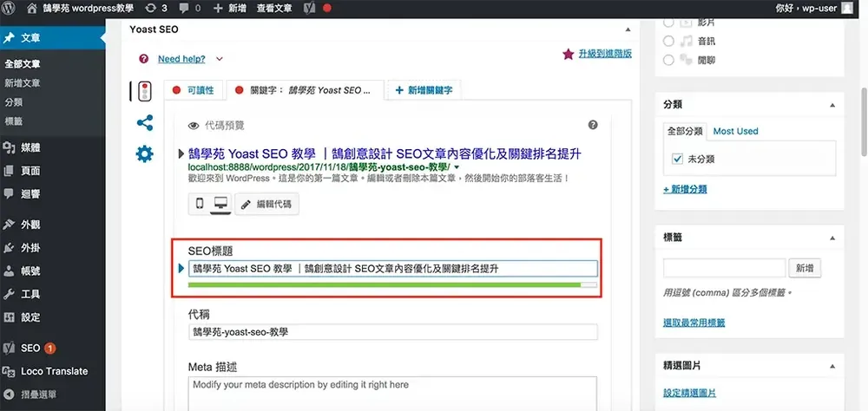Switch to mobile snippet preview

pos(200,204)
